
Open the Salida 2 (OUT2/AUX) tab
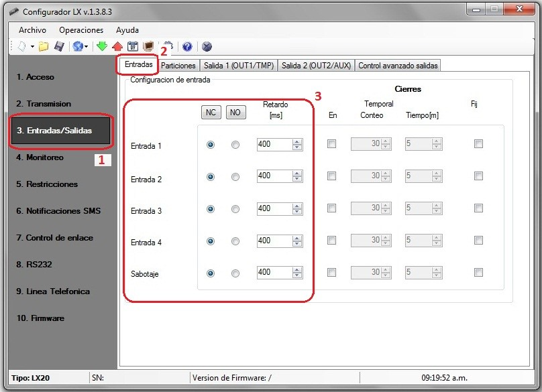[316, 65]
